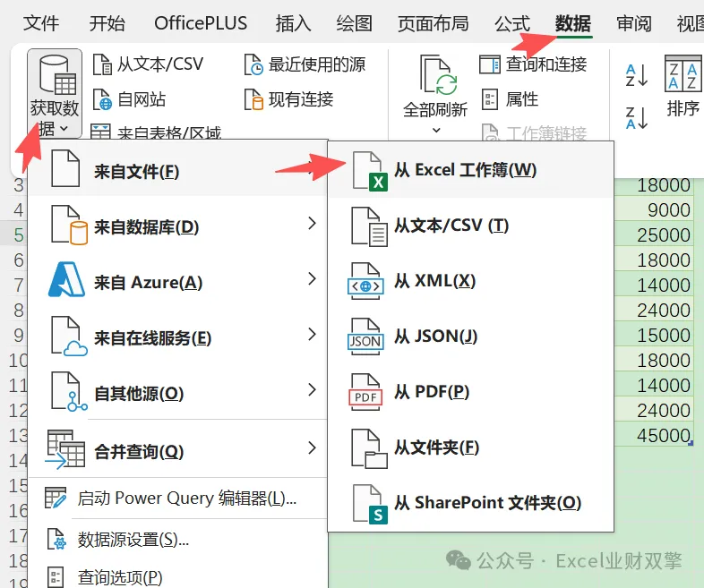
Task: Switch to the 开始 tab
Action: [107, 23]
